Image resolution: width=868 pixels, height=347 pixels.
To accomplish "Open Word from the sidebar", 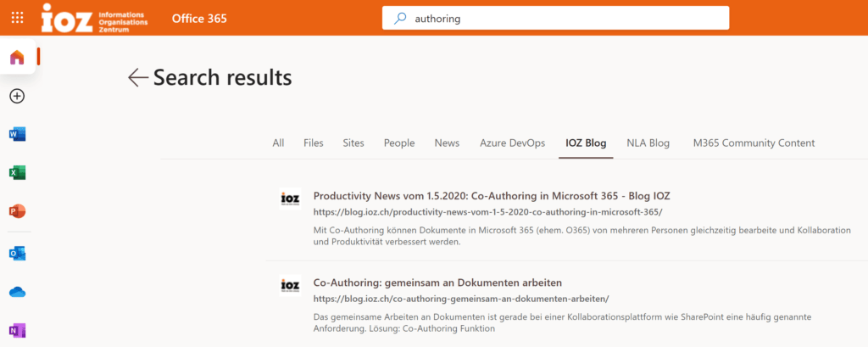I will pyautogui.click(x=17, y=134).
